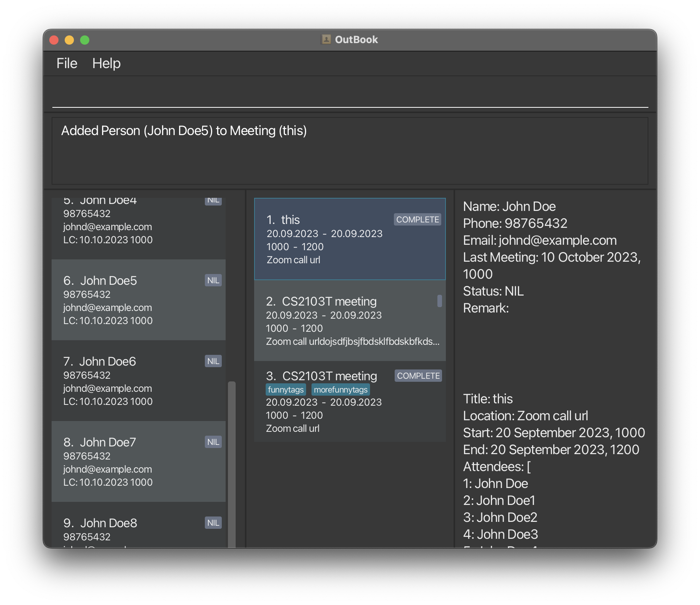The height and width of the screenshot is (605, 700).
Task: Click John Doe7's phone 98765432
Action: (87, 456)
